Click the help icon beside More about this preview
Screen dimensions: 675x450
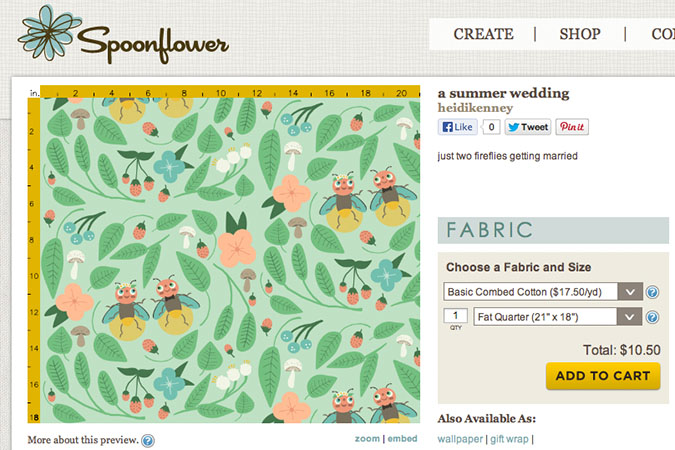[x=148, y=441]
